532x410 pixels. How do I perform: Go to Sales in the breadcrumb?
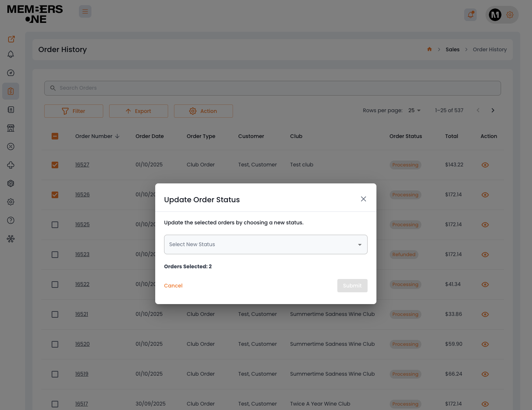click(452, 49)
